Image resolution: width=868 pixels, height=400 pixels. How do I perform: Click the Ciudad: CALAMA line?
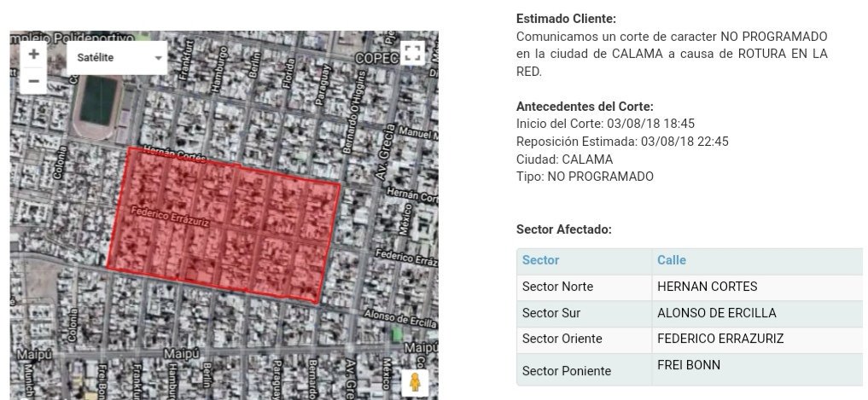click(x=564, y=159)
